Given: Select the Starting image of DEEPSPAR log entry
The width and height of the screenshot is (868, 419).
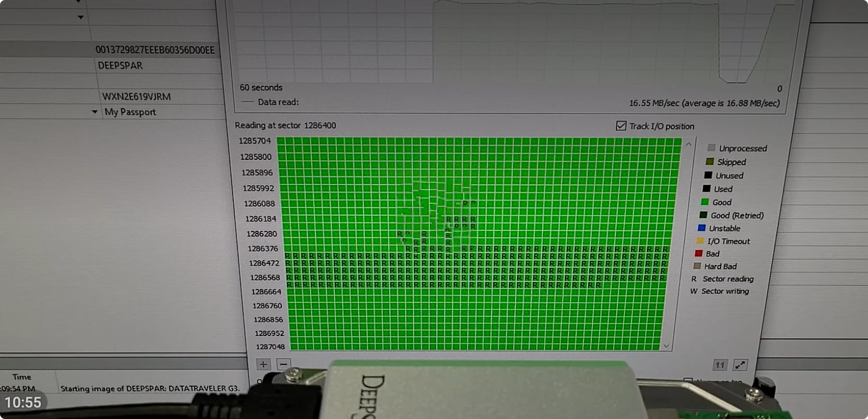Looking at the screenshot, I should point(150,389).
